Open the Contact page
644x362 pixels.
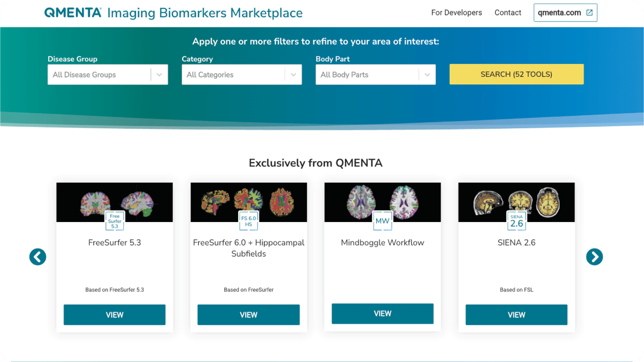[508, 13]
